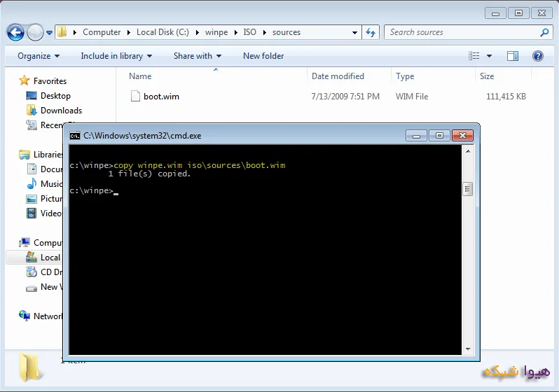Click the Downloads folder icon
This screenshot has width=559, height=392.
(x=32, y=111)
